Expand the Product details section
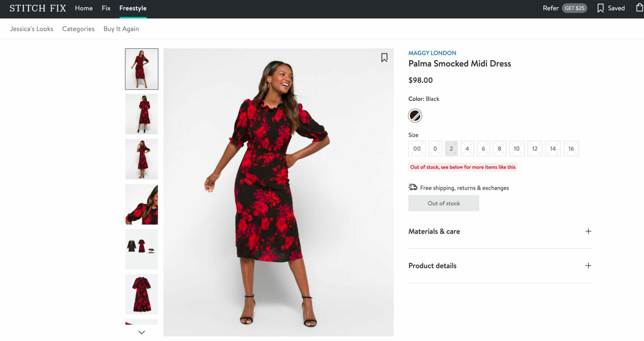This screenshot has height=341, width=644. (x=588, y=266)
